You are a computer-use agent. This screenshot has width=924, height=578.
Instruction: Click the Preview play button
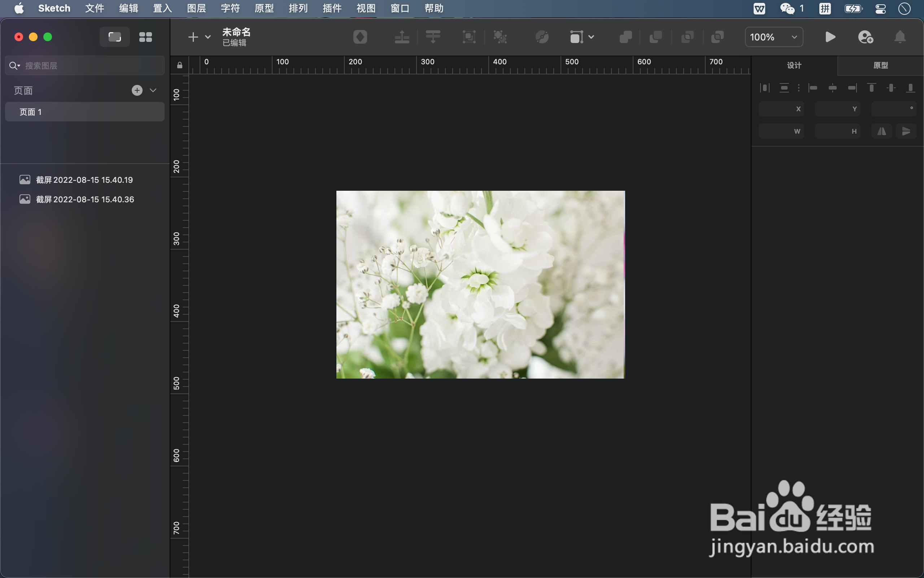click(830, 37)
